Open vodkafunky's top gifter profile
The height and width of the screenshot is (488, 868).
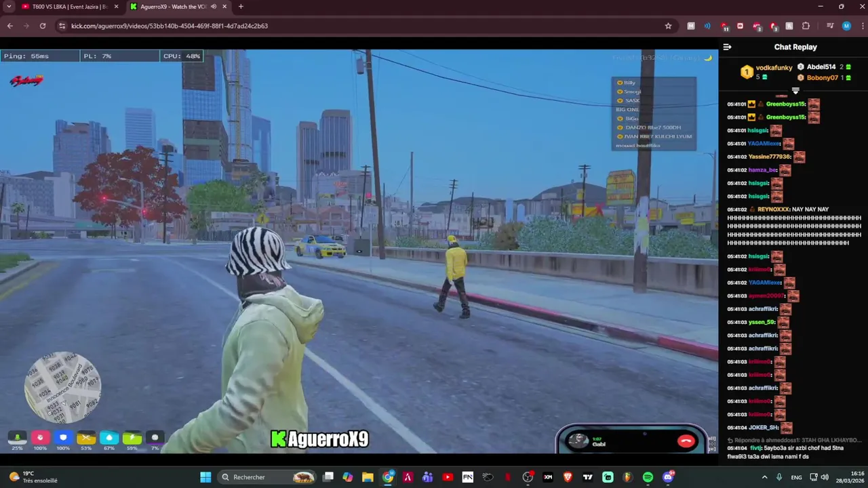point(774,68)
